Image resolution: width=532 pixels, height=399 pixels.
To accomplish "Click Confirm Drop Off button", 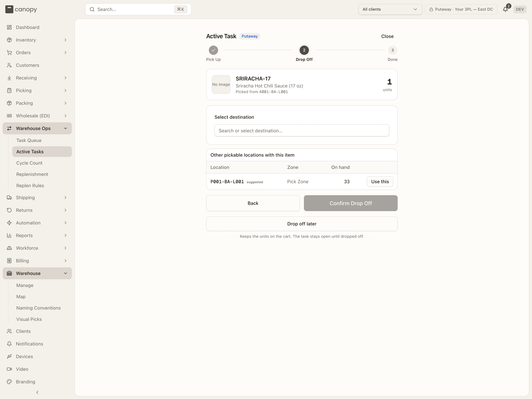I will click(351, 203).
